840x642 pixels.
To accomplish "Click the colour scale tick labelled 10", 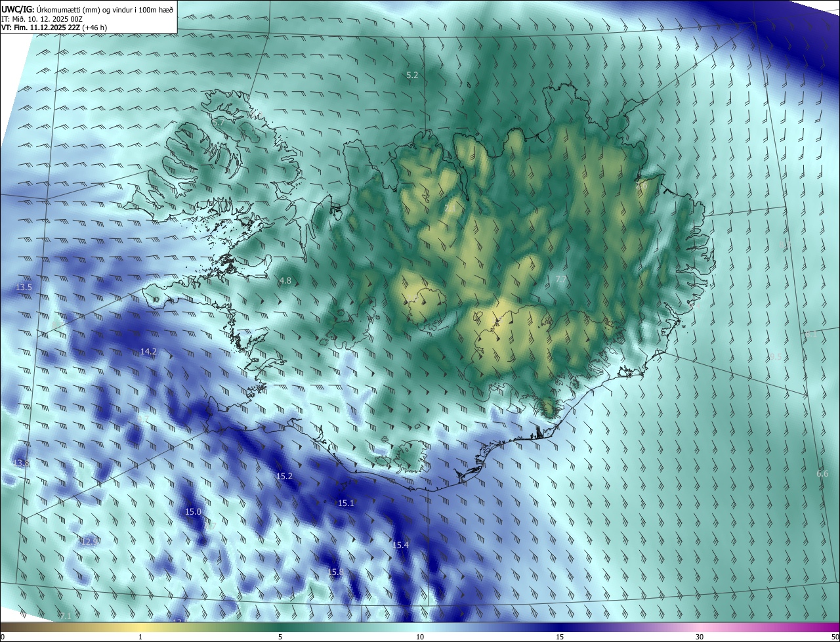I will pyautogui.click(x=420, y=637).
